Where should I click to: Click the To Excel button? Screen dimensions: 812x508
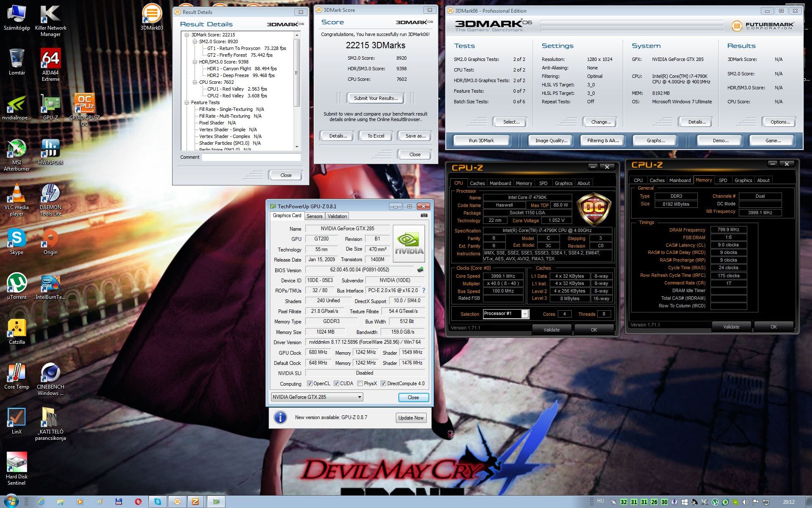(376, 136)
